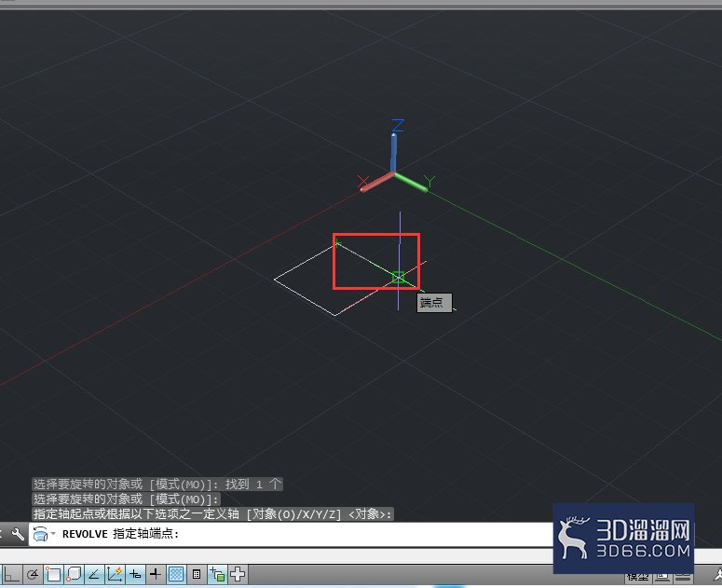Open command line customize wrench
The width and height of the screenshot is (722, 588).
pyautogui.click(x=18, y=534)
